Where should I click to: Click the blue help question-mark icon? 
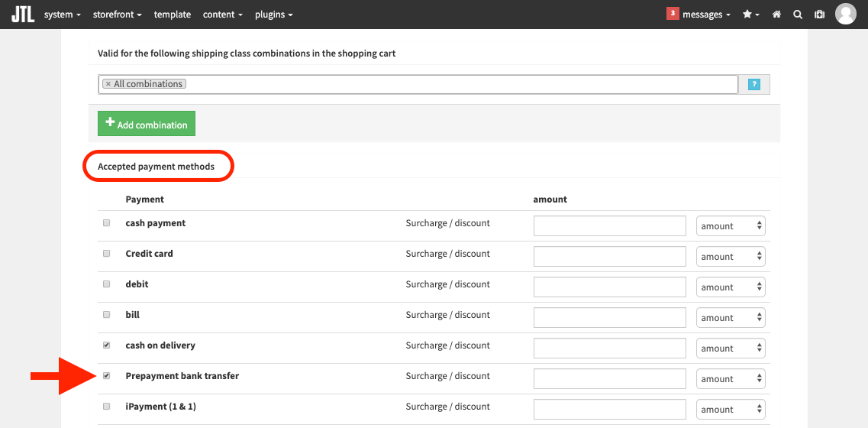click(753, 84)
